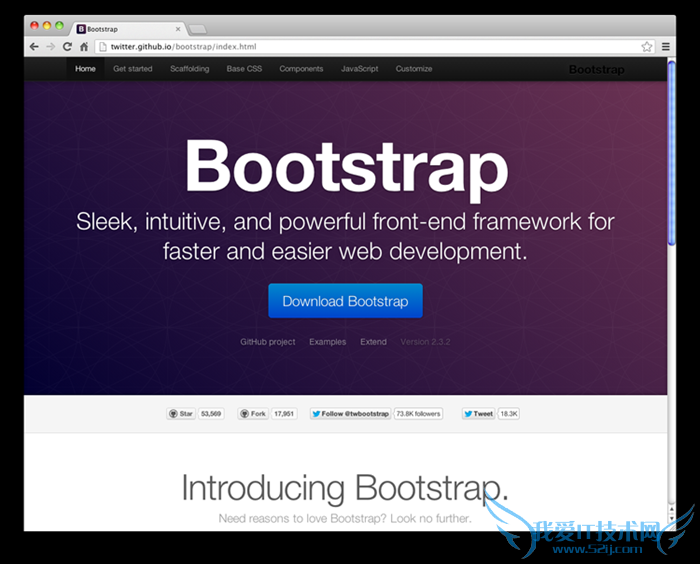This screenshot has width=700, height=564.
Task: Click the Bootstrap favicon on the tab
Action: click(81, 29)
